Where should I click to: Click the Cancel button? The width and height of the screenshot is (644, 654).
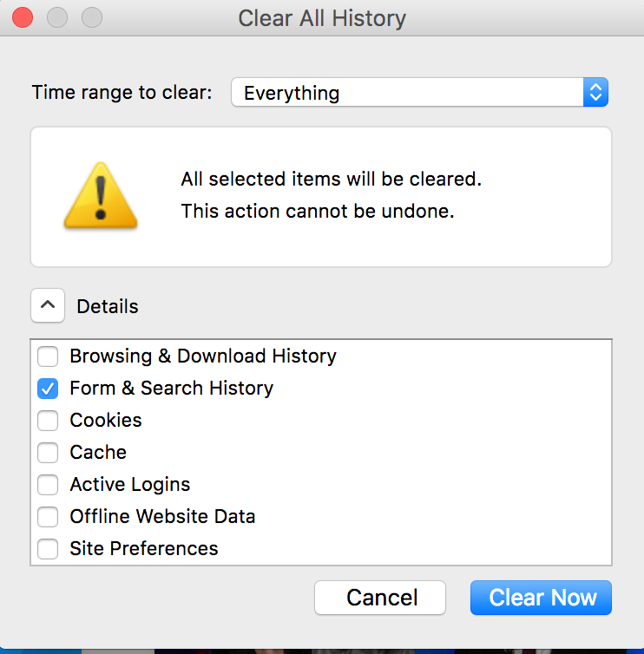(x=381, y=598)
